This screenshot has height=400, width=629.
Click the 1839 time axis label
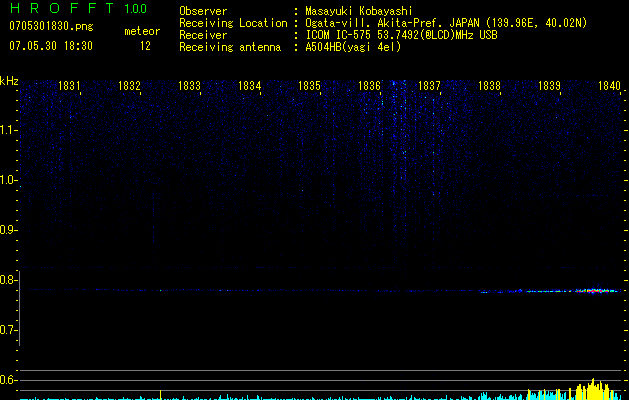549,85
